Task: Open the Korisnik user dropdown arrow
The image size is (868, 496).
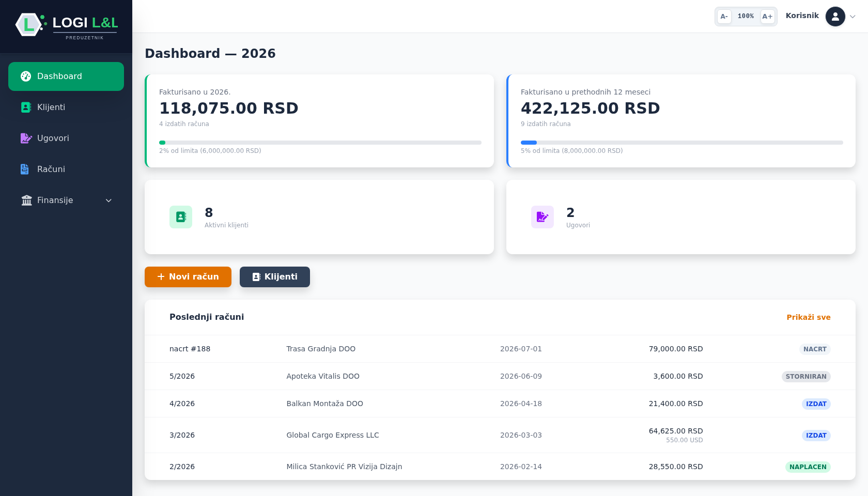Action: (x=853, y=17)
